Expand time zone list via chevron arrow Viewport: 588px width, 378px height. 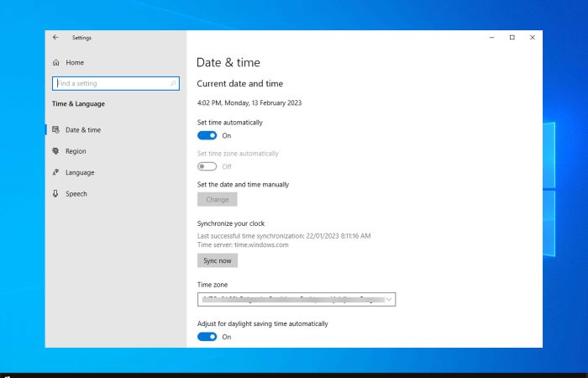389,299
